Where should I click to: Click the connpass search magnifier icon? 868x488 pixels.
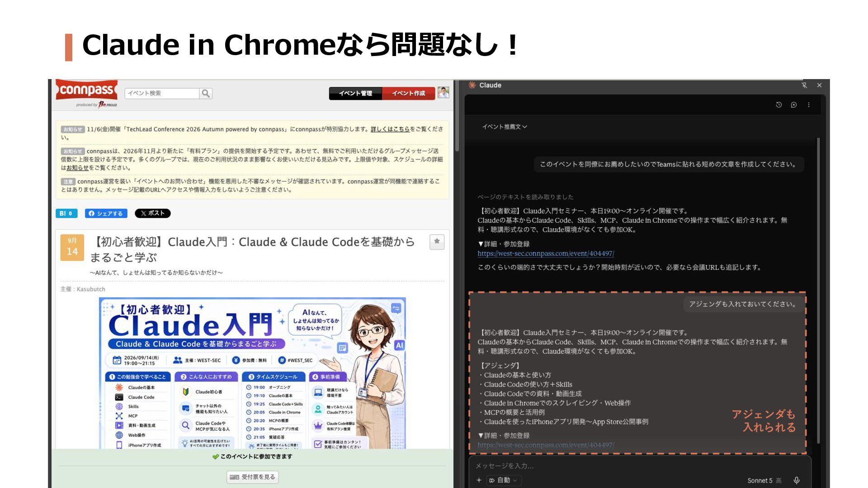(206, 93)
